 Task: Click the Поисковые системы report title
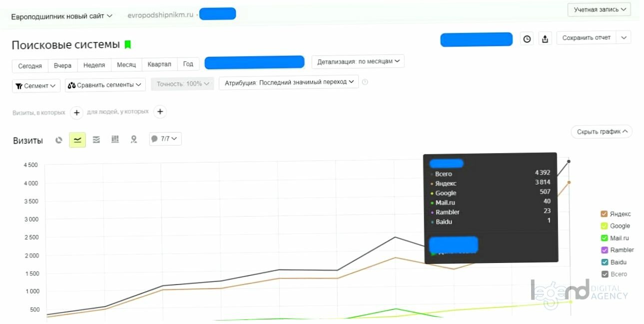[66, 44]
